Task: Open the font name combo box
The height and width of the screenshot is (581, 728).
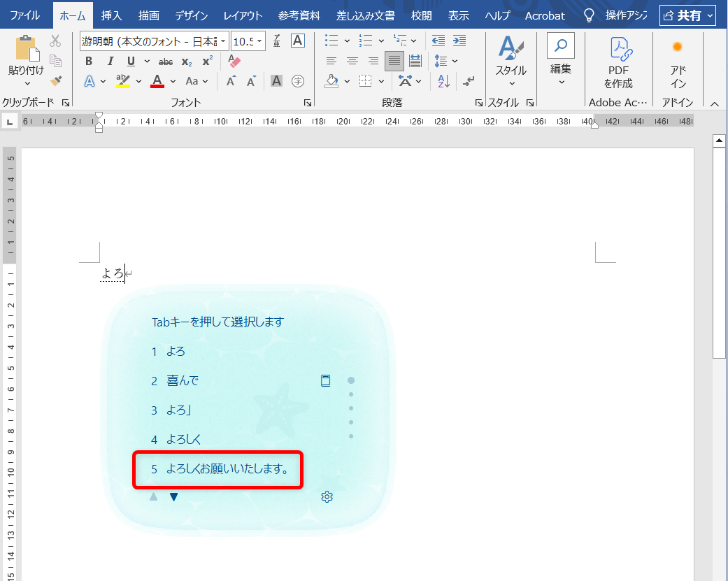Action: 154,41
